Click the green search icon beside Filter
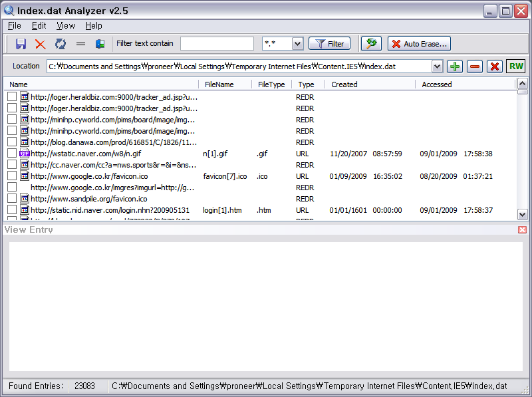The width and height of the screenshot is (532, 397). pyautogui.click(x=371, y=43)
